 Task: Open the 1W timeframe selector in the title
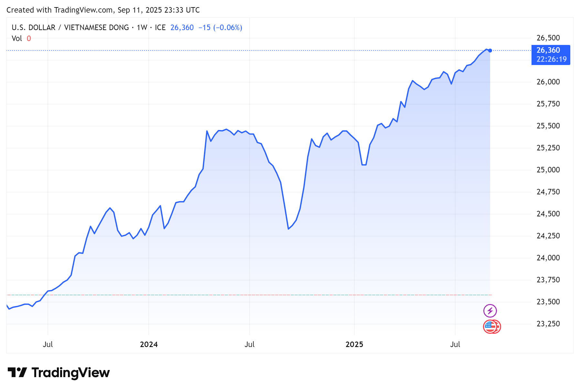pos(142,27)
